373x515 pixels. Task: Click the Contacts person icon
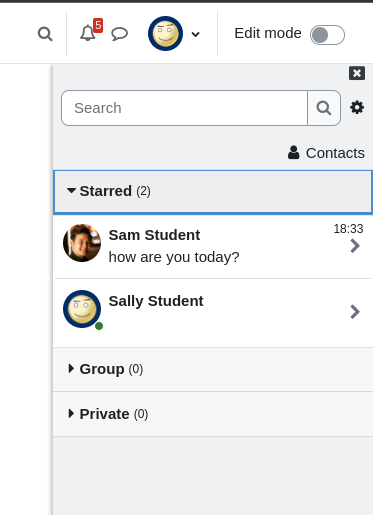pos(293,153)
